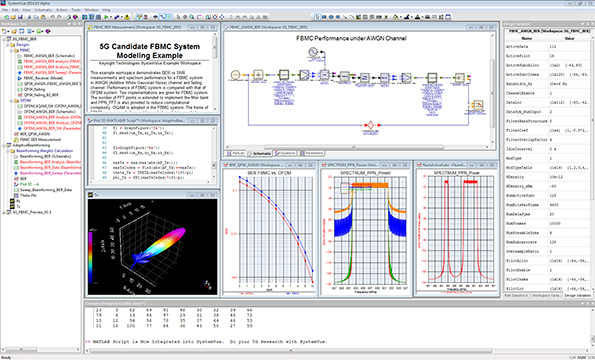Switch to the Part Selector A tab

(515, 295)
